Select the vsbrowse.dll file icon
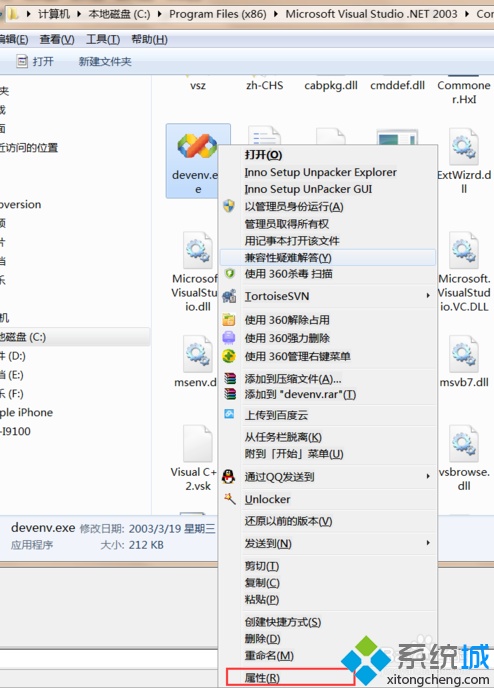 [464, 444]
